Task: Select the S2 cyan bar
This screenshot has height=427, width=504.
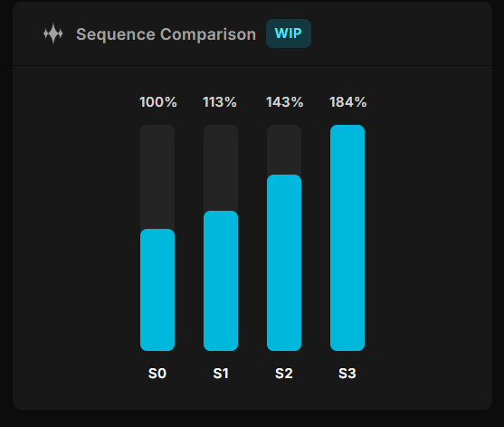Action: coord(284,263)
